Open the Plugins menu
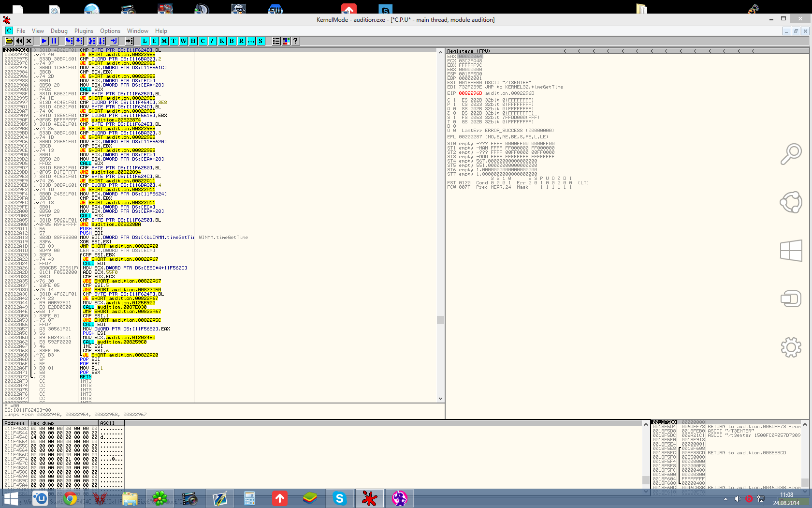Image resolution: width=812 pixels, height=508 pixels. coord(84,30)
